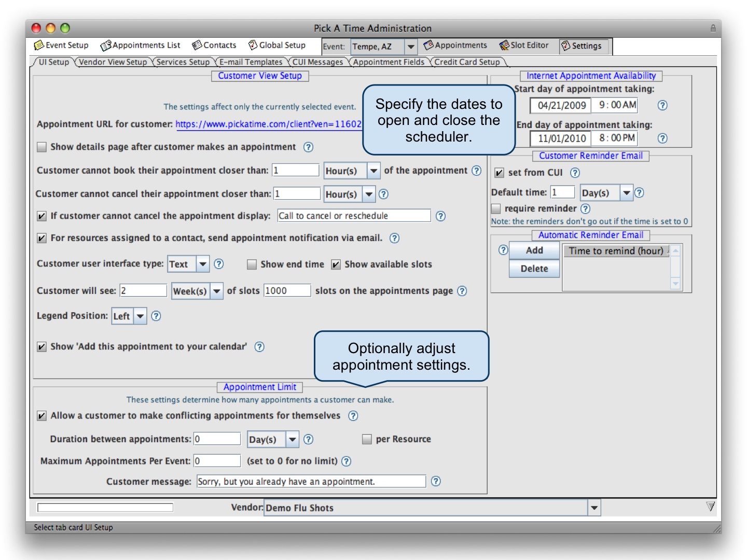747x560 pixels.
Task: Toggle resource email notification checkbox
Action: [42, 239]
